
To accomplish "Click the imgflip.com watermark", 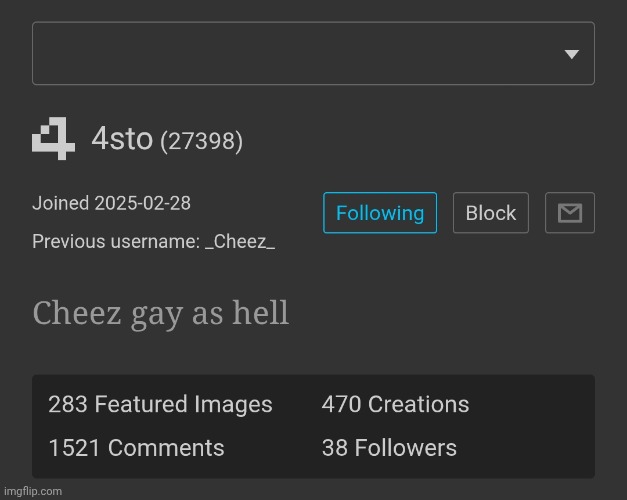I will click(x=33, y=491).
